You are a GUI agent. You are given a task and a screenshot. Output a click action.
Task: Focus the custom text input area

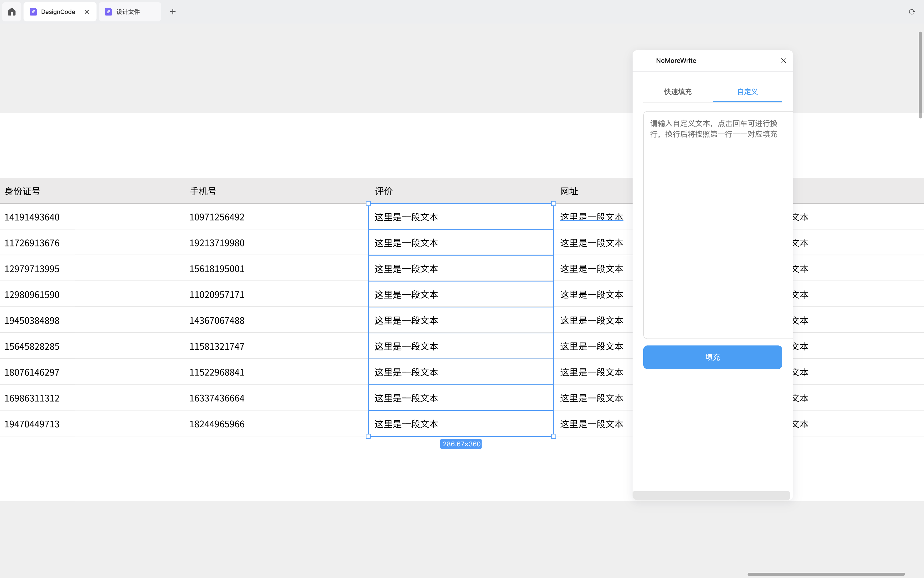[x=718, y=225]
